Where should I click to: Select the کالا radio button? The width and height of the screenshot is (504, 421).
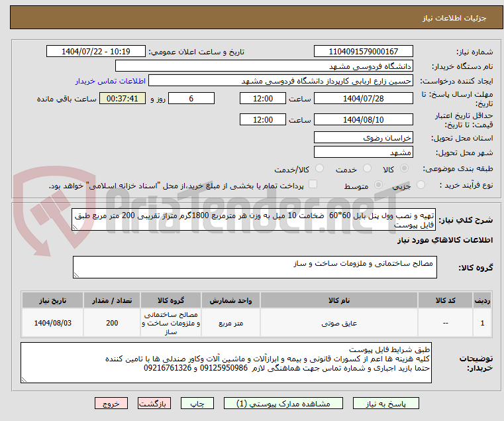point(405,168)
